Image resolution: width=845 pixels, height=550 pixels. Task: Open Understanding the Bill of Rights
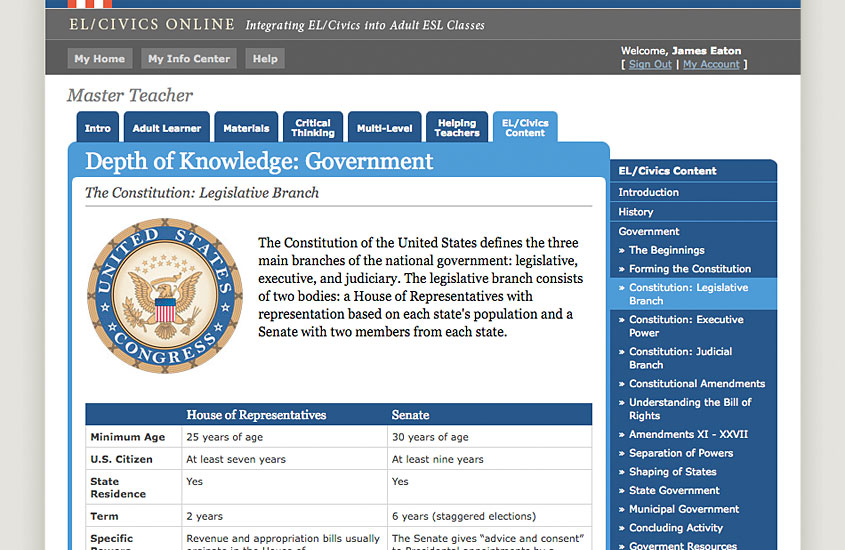pos(689,409)
